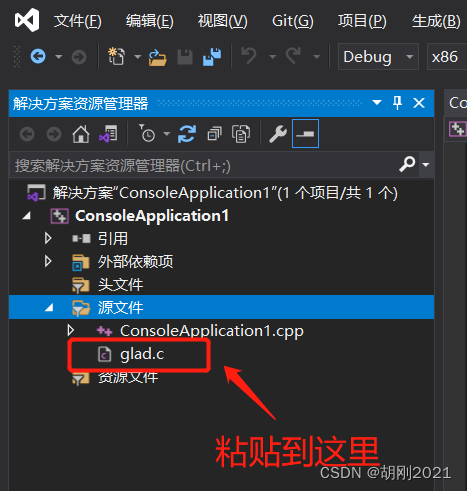Screen dimensions: 467x491
Task: Toggle the Solution Explorer auto-hide pin
Action: click(397, 103)
